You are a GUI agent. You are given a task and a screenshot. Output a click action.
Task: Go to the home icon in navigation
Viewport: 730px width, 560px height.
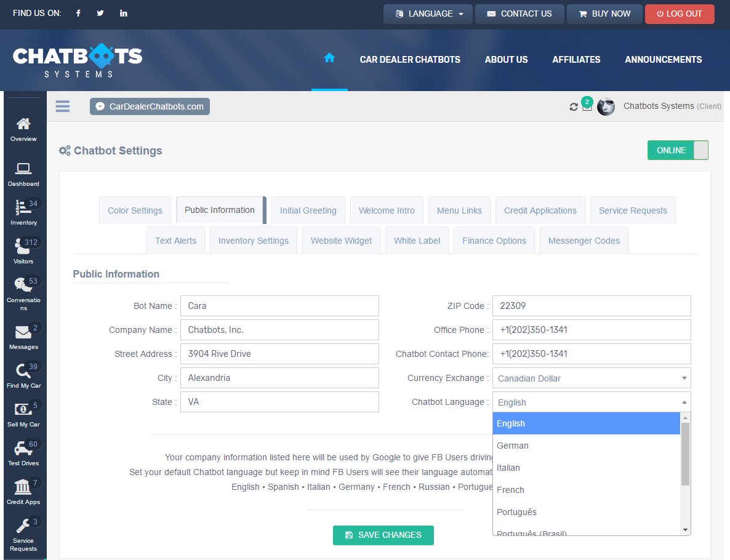point(329,58)
